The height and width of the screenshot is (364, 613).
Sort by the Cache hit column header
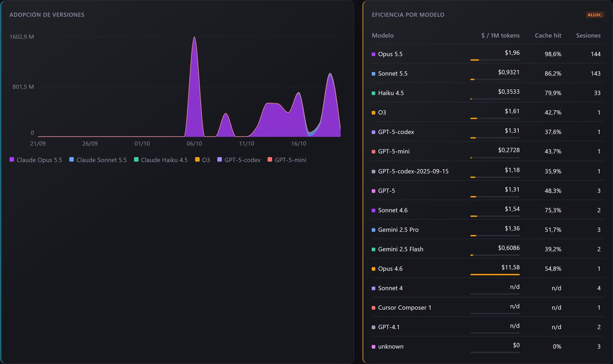[x=548, y=35]
